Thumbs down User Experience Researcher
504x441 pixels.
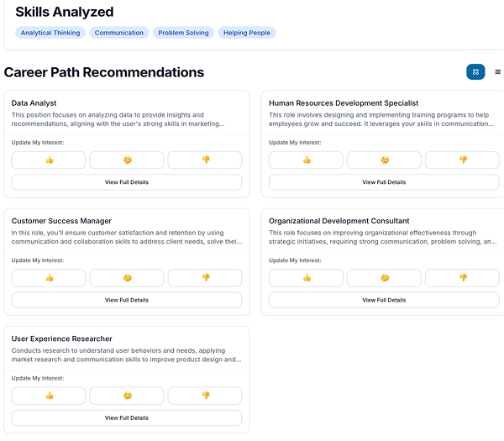click(x=205, y=396)
